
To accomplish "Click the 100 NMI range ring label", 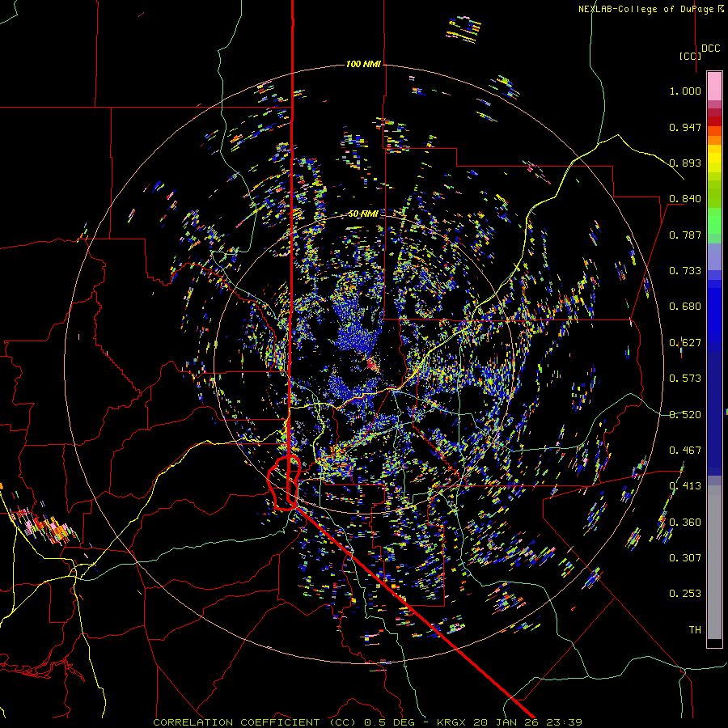I will pos(363,64).
